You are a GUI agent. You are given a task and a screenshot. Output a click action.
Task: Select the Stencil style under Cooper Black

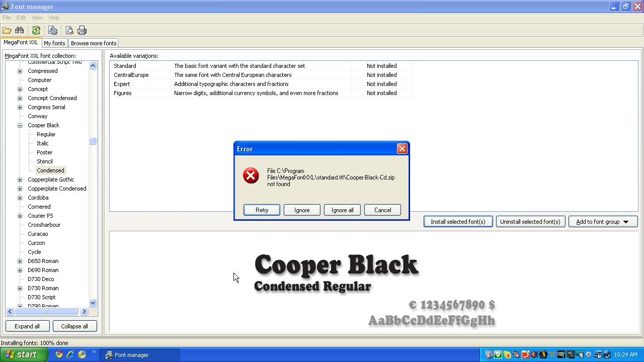click(x=45, y=161)
